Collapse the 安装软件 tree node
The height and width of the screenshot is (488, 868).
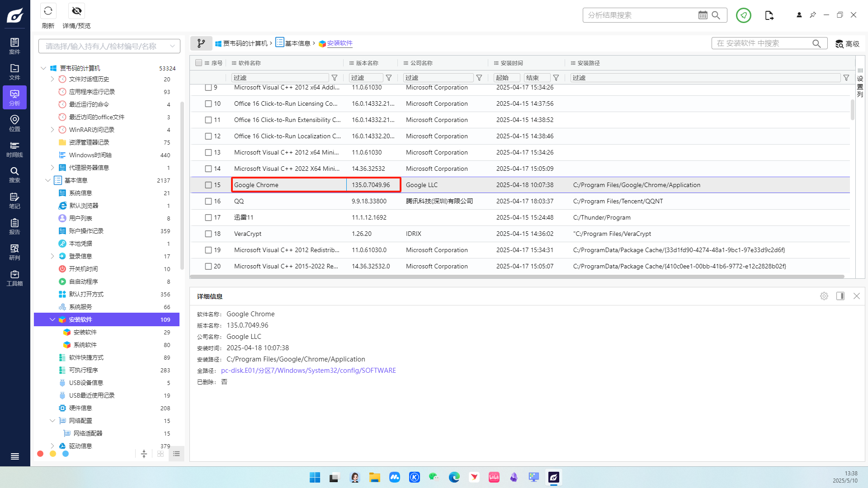tap(52, 319)
